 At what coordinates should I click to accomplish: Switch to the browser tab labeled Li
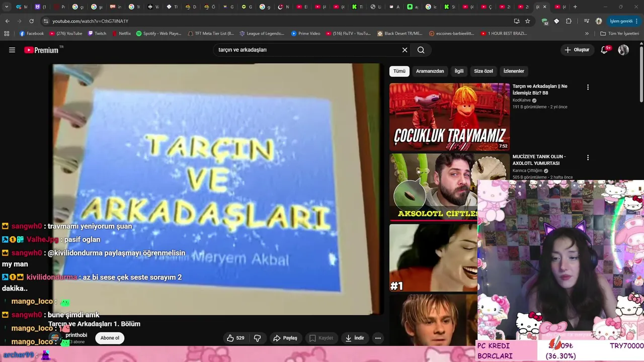(376, 7)
